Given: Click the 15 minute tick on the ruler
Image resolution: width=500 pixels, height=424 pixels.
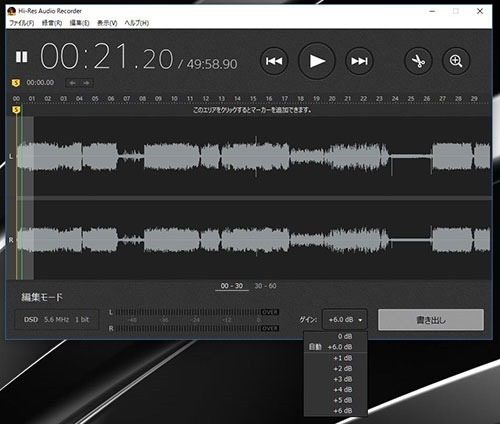Looking at the screenshot, I should click(253, 99).
